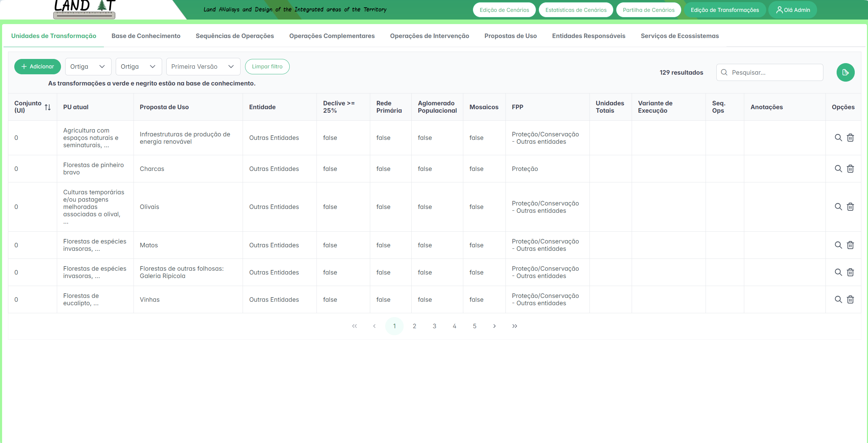Go to first page of results

click(x=354, y=326)
